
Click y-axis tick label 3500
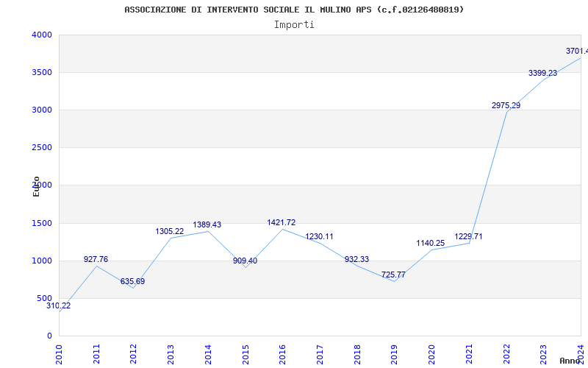pos(43,72)
